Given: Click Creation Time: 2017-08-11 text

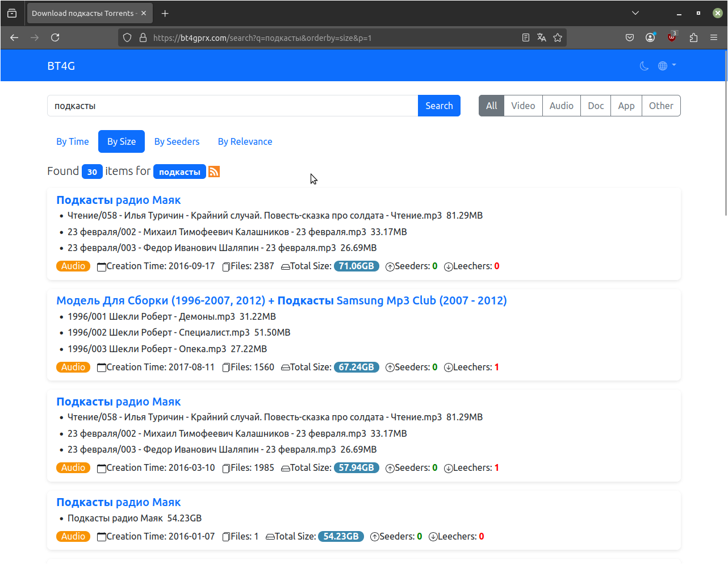Looking at the screenshot, I should pos(161,367).
